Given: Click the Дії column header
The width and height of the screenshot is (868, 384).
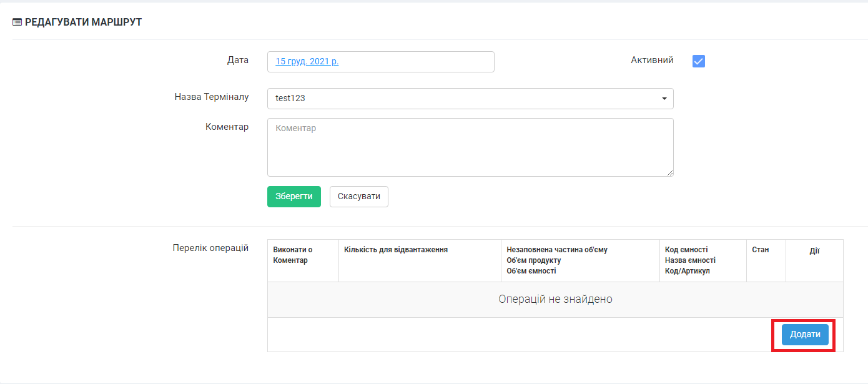Looking at the screenshot, I should (814, 250).
